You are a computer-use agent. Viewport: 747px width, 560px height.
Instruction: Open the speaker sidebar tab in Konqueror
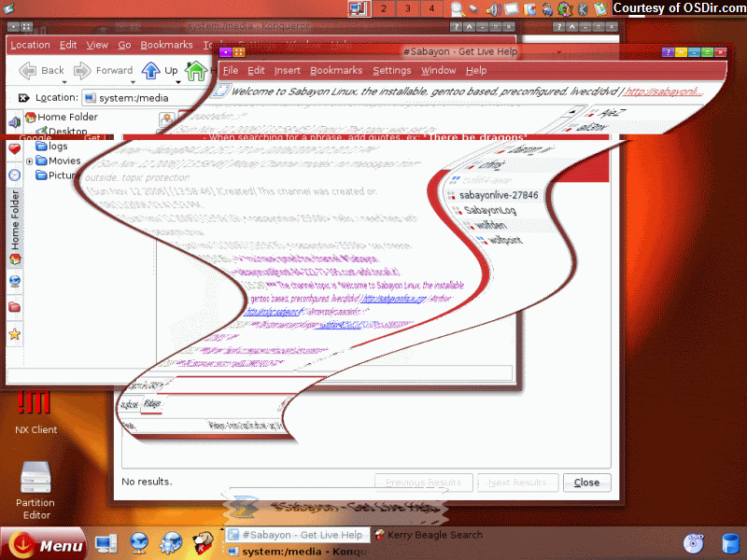coord(14,122)
